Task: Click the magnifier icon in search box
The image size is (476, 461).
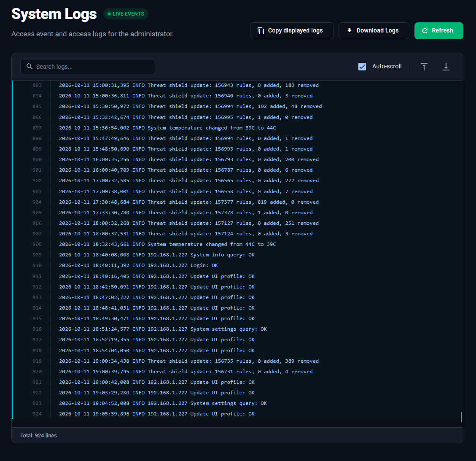Action: coord(30,66)
